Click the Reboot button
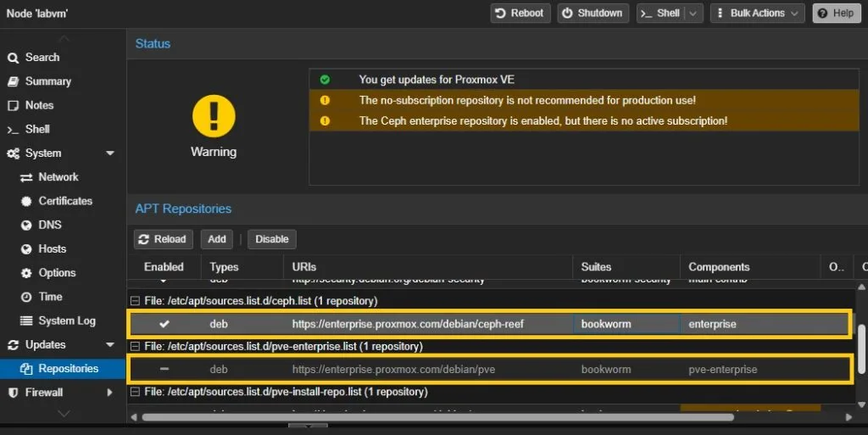This screenshot has height=435, width=868. [520, 14]
